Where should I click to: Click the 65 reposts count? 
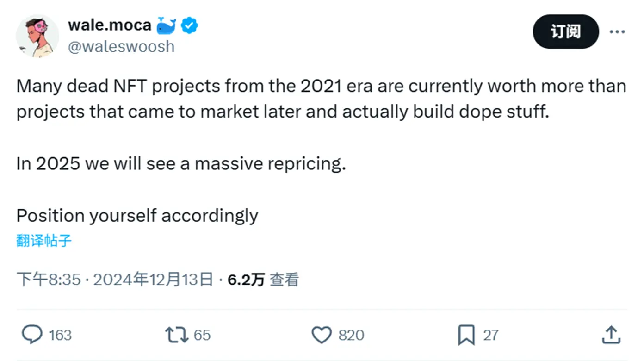(202, 335)
